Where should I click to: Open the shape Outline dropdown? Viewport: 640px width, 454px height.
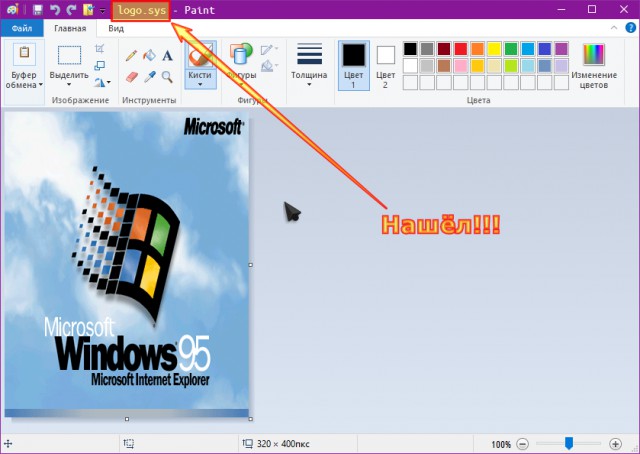pyautogui.click(x=269, y=50)
